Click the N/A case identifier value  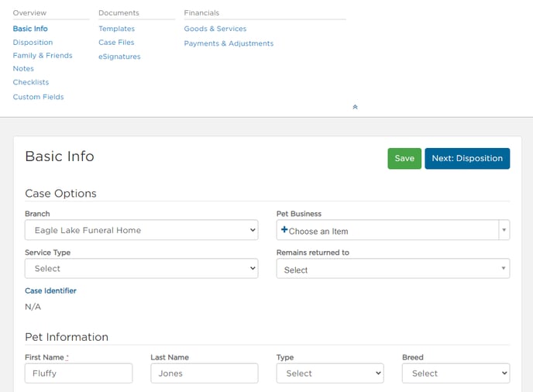(x=33, y=307)
